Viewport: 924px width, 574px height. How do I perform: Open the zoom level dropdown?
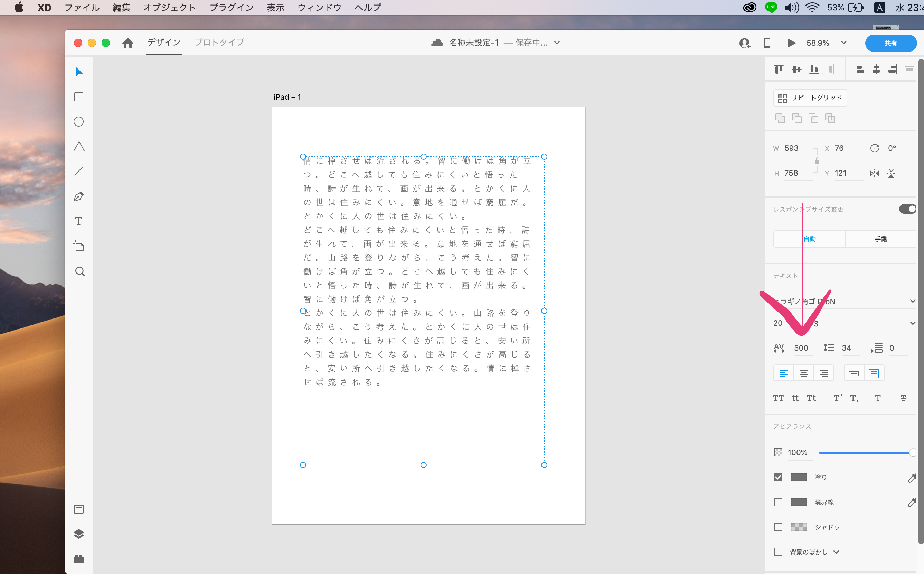click(843, 43)
